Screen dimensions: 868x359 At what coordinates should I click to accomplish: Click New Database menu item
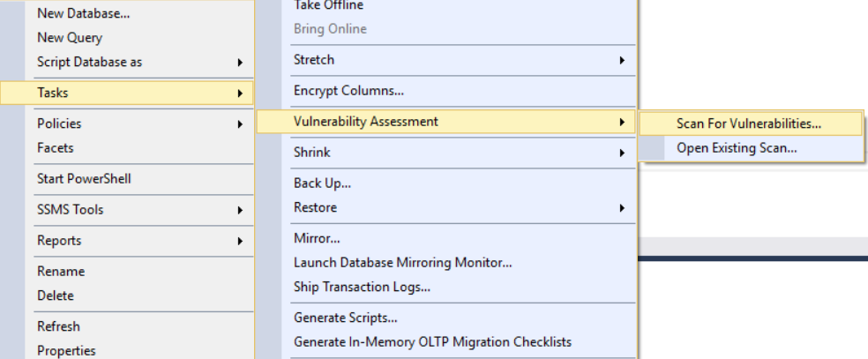84,13
